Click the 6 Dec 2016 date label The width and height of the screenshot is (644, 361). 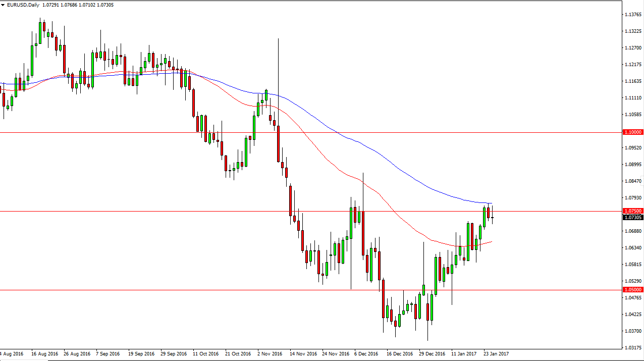366,353
